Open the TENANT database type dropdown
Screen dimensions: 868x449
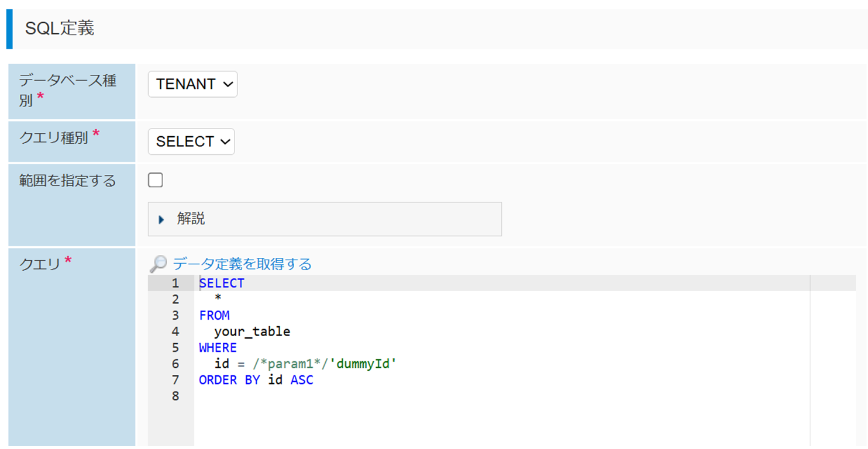[192, 84]
